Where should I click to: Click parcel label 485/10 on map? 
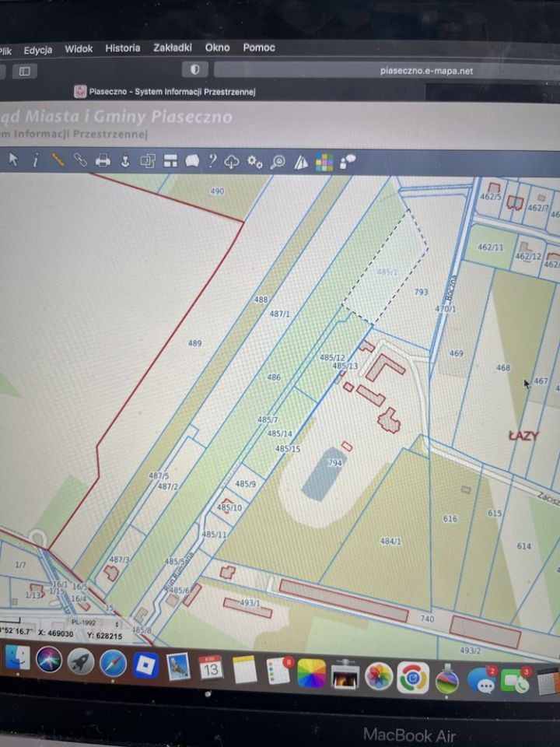click(x=229, y=508)
